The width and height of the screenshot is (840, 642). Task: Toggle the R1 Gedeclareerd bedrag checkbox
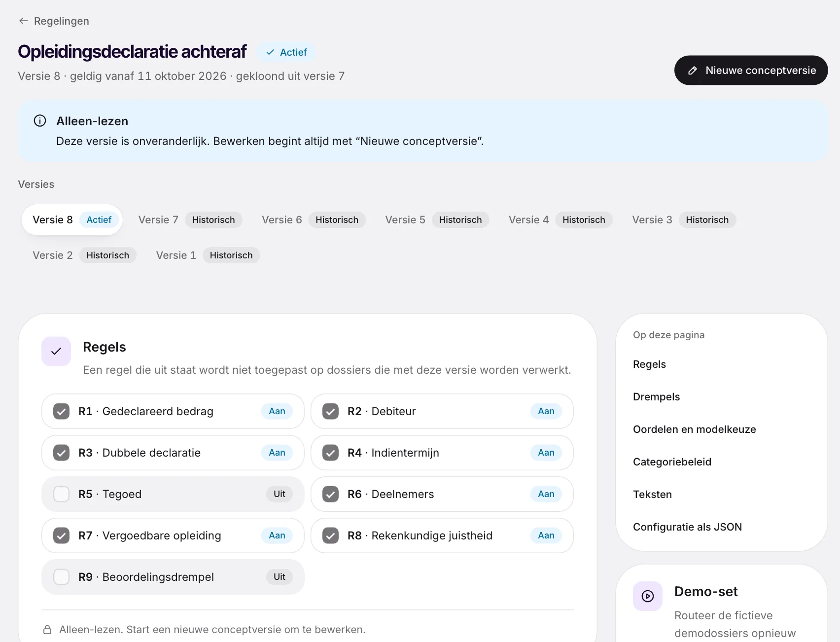[61, 411]
